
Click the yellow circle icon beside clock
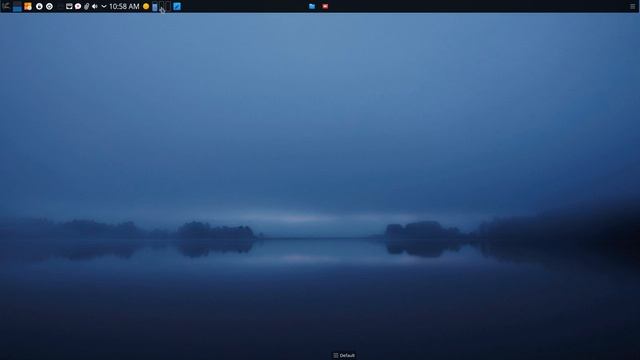(146, 6)
